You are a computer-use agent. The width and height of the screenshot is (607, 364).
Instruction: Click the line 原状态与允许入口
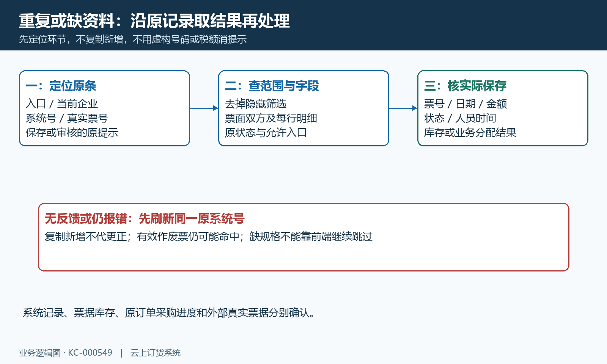tap(266, 133)
